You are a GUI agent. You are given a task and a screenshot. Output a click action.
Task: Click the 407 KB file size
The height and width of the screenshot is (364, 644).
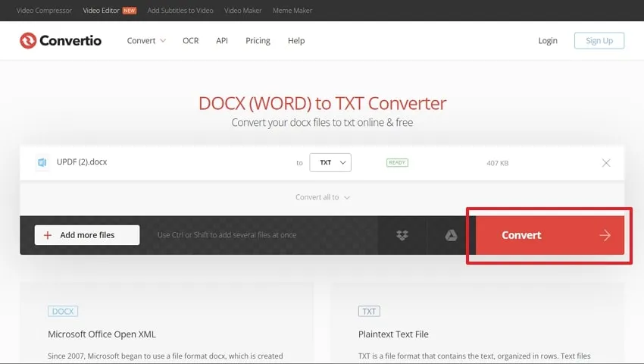497,163
